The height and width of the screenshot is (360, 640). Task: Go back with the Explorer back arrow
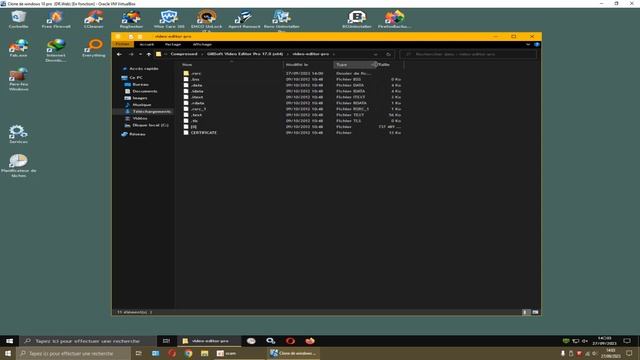click(119, 54)
